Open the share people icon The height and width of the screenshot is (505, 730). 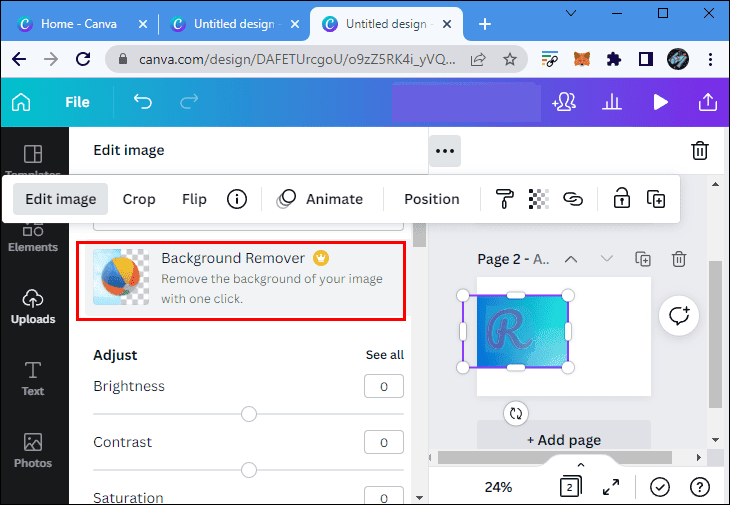point(563,102)
